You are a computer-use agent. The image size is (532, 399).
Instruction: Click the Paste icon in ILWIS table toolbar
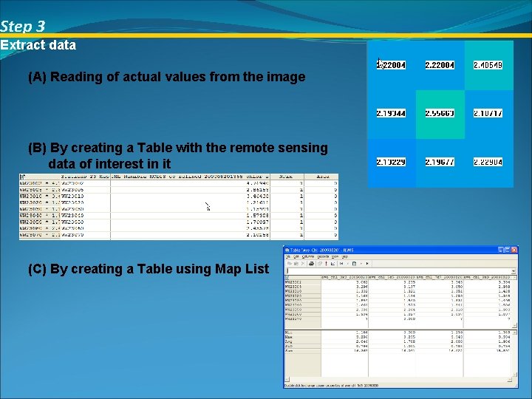[x=296, y=264]
